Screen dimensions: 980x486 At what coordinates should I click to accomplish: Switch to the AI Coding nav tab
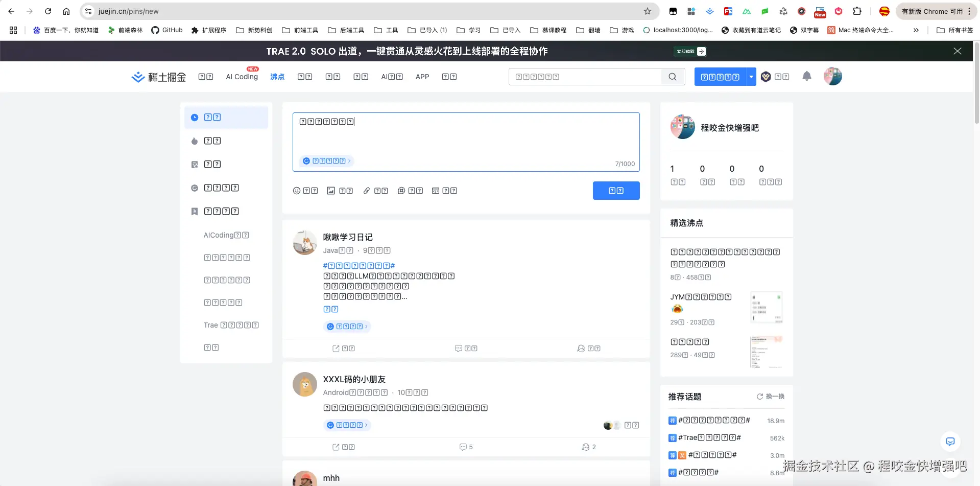pyautogui.click(x=242, y=77)
